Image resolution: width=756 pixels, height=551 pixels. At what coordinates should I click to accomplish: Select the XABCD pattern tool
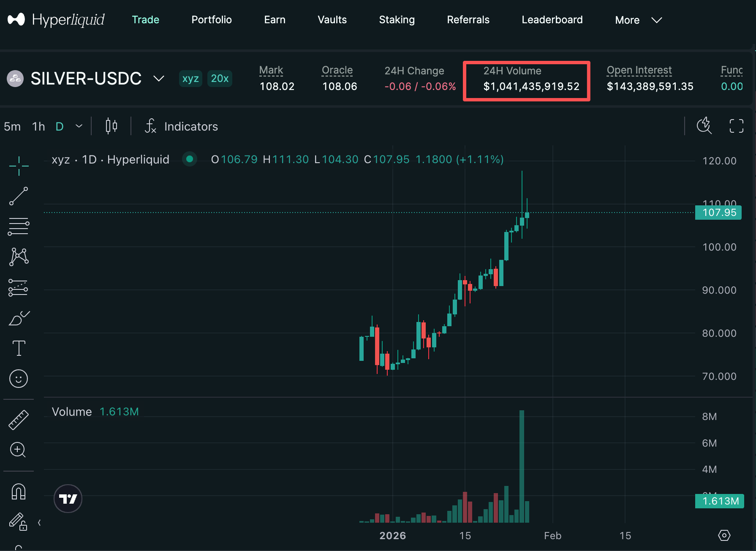(19, 256)
